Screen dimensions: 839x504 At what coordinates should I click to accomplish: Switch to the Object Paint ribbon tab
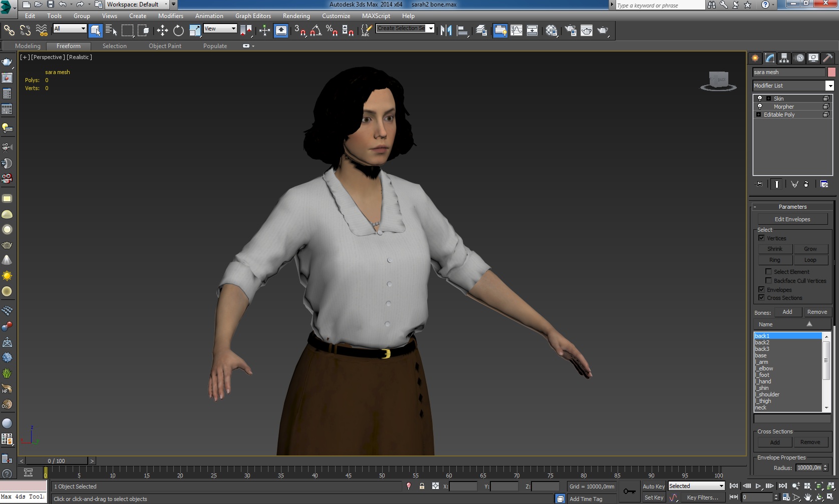tap(165, 46)
